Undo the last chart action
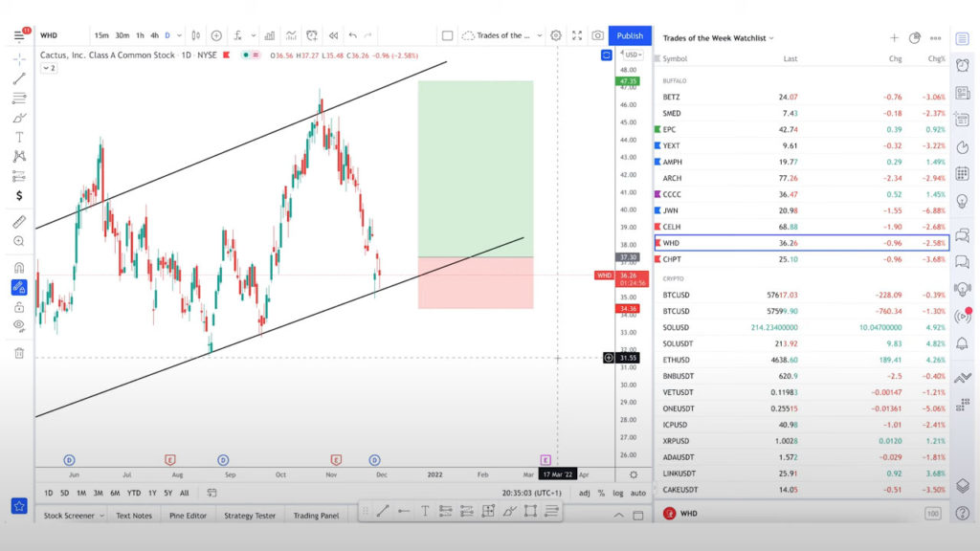This screenshot has height=551, width=980. click(x=353, y=35)
